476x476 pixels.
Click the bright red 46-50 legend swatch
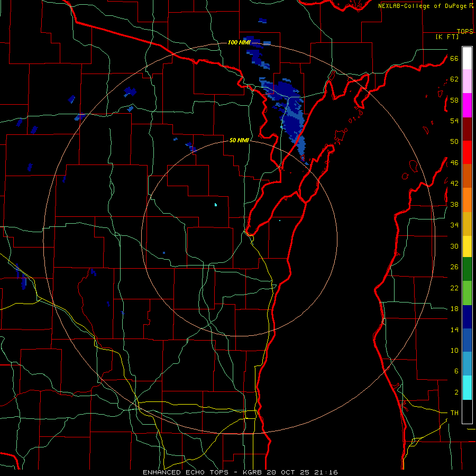pos(467,152)
